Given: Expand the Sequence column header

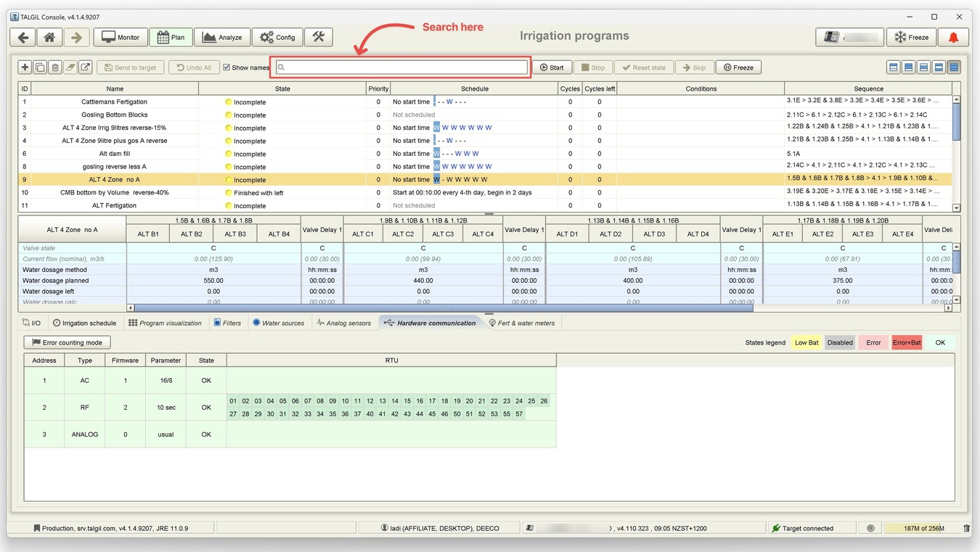Looking at the screenshot, I should 868,88.
